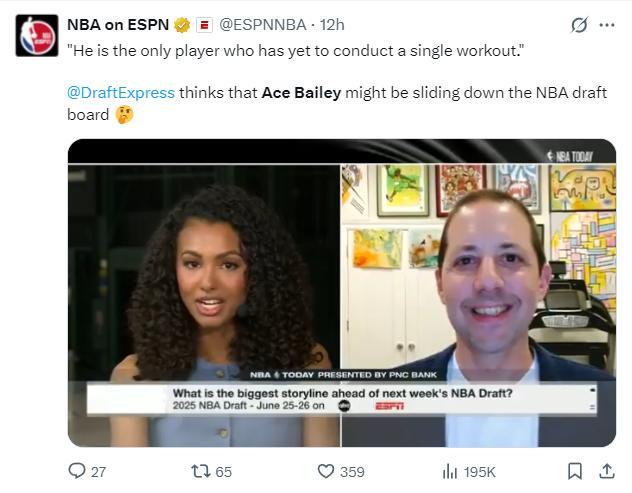Click the ESPN affiliate badge beside the checkmark

click(203, 25)
